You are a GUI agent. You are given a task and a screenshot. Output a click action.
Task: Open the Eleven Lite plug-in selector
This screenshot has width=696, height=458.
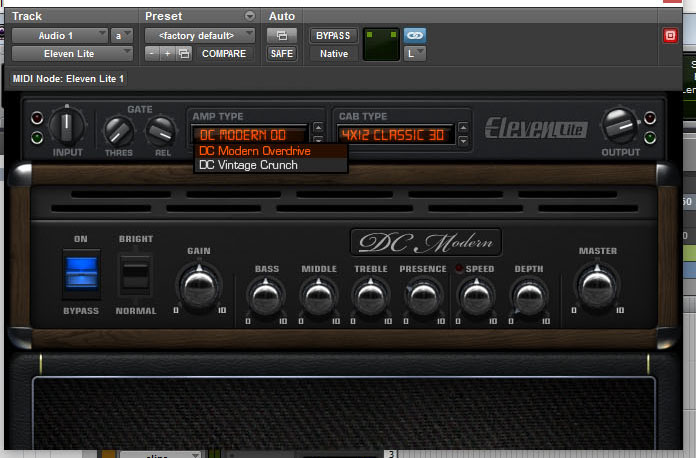click(x=72, y=54)
